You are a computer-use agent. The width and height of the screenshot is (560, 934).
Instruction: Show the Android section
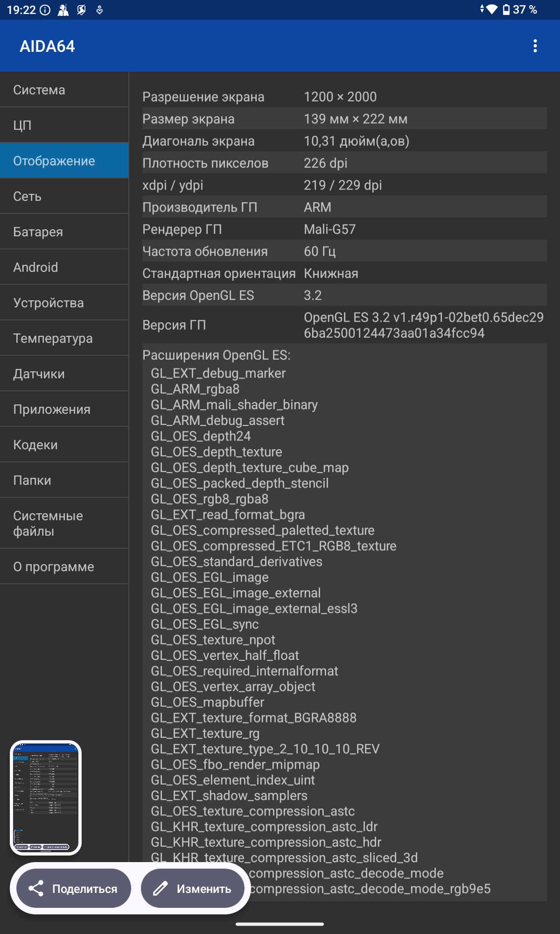point(64,267)
